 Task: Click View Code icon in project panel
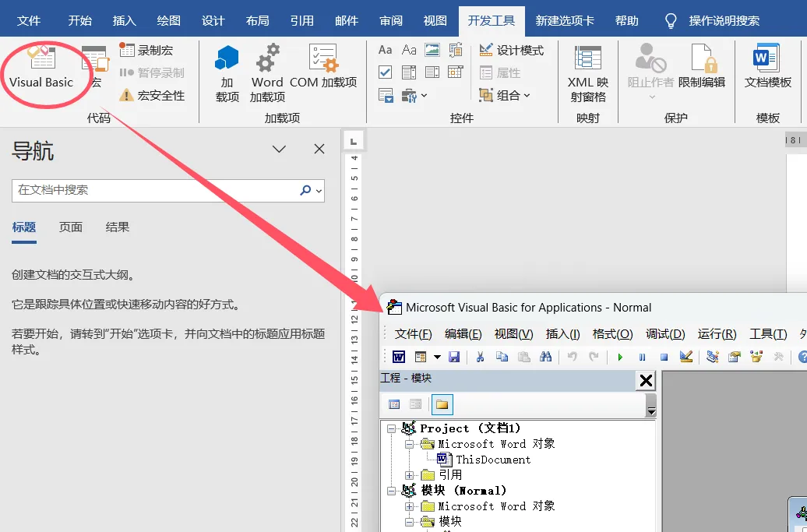pos(394,404)
